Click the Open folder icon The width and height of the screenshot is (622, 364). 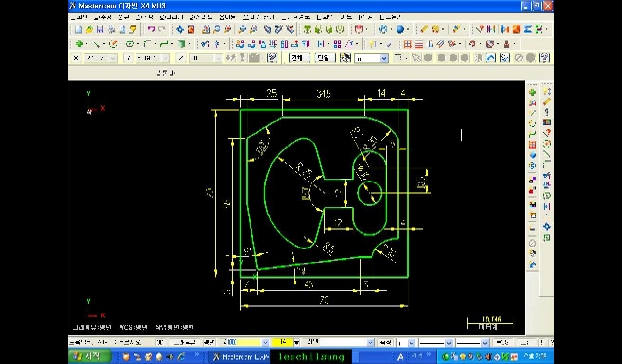click(x=88, y=29)
